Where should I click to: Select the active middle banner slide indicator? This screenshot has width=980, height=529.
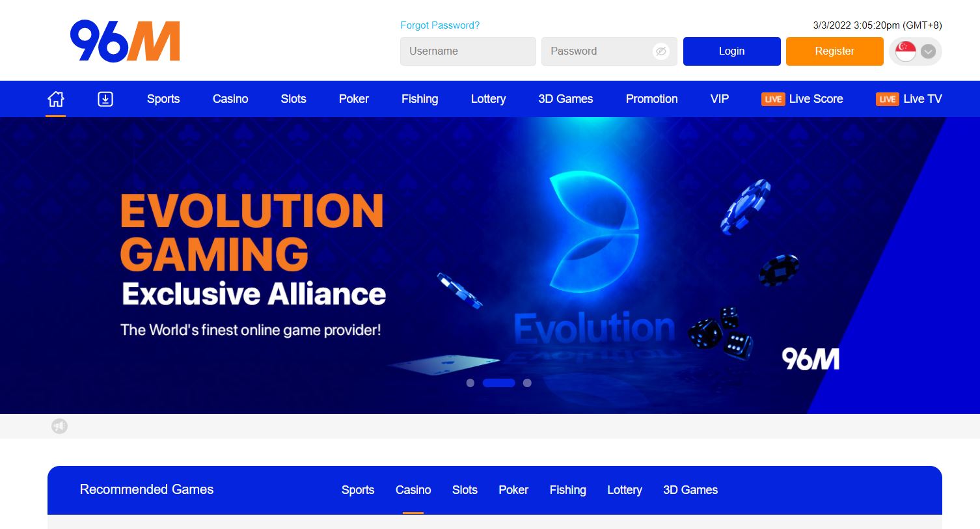tap(499, 383)
